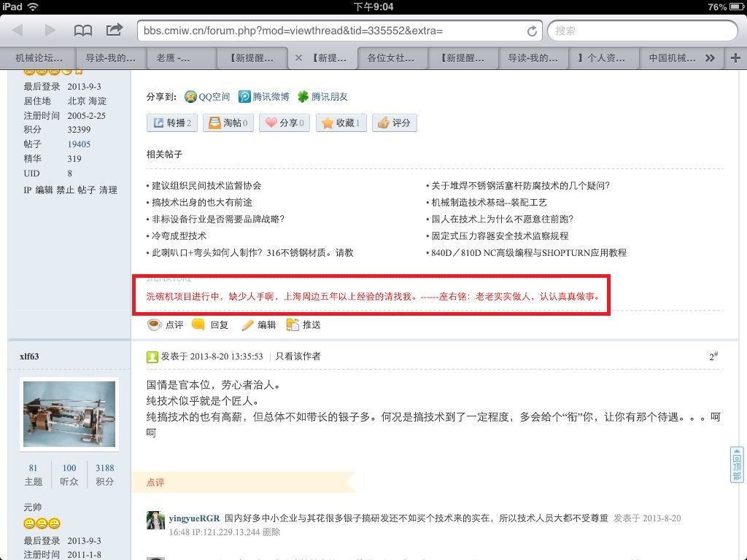Open a new tab with plus icon
Screen dimensions: 747x560
pos(735,58)
